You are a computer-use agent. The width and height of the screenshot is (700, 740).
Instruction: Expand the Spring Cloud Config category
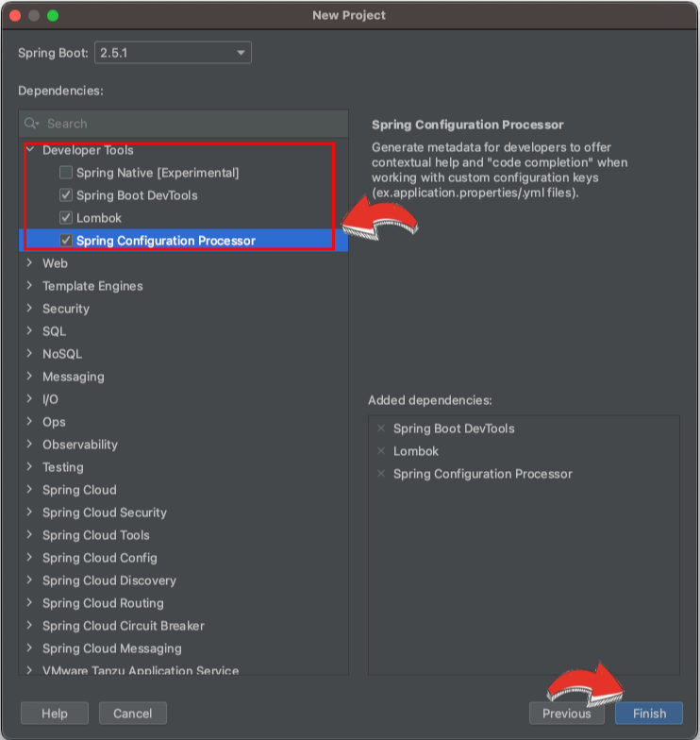30,557
